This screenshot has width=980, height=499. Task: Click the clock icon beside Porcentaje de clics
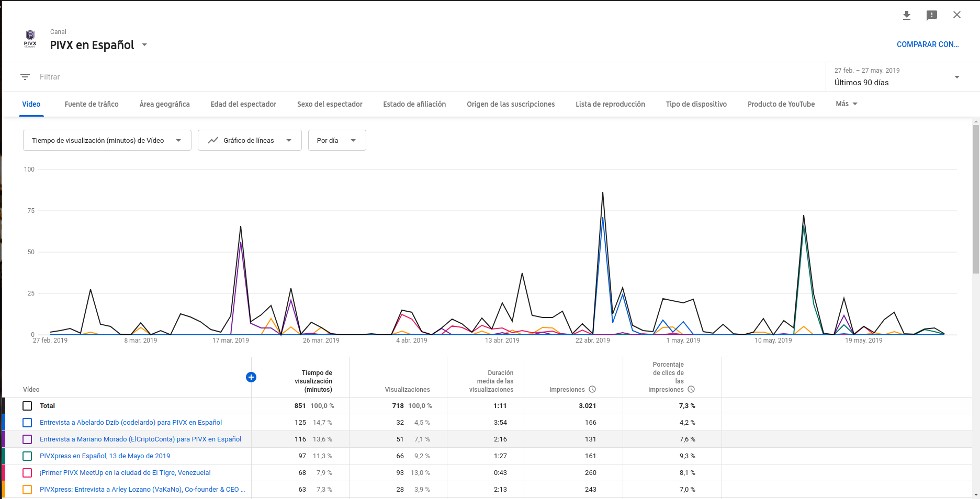691,389
